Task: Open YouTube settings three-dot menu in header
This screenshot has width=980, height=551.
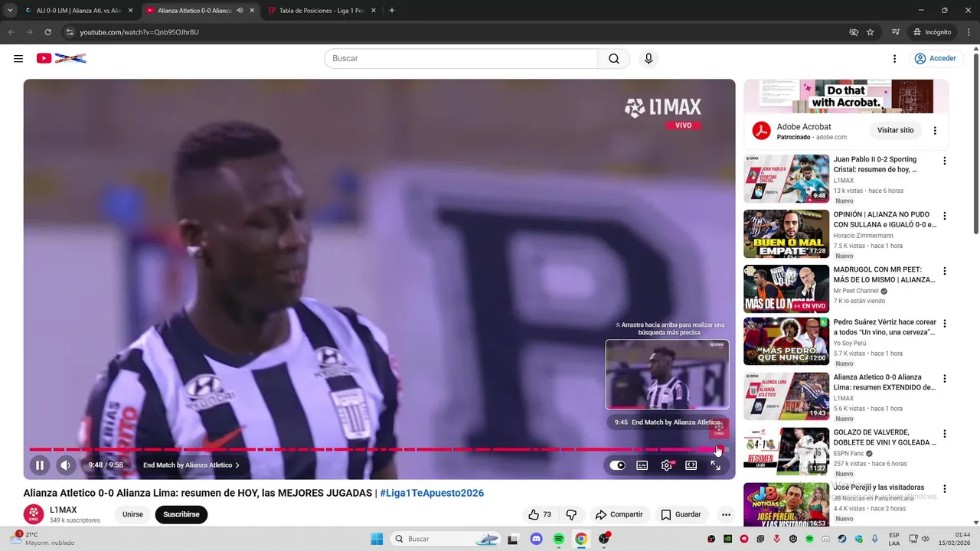Action: pyautogui.click(x=894, y=58)
